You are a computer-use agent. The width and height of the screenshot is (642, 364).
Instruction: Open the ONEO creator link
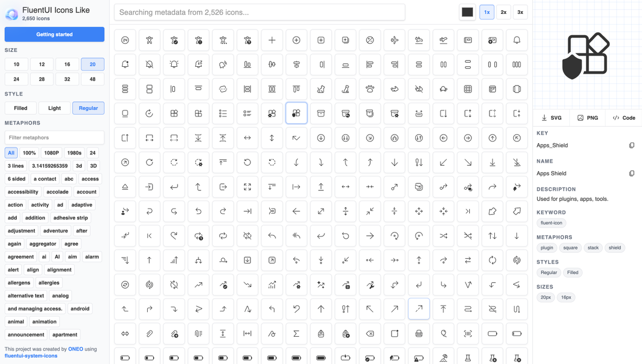tap(75, 349)
